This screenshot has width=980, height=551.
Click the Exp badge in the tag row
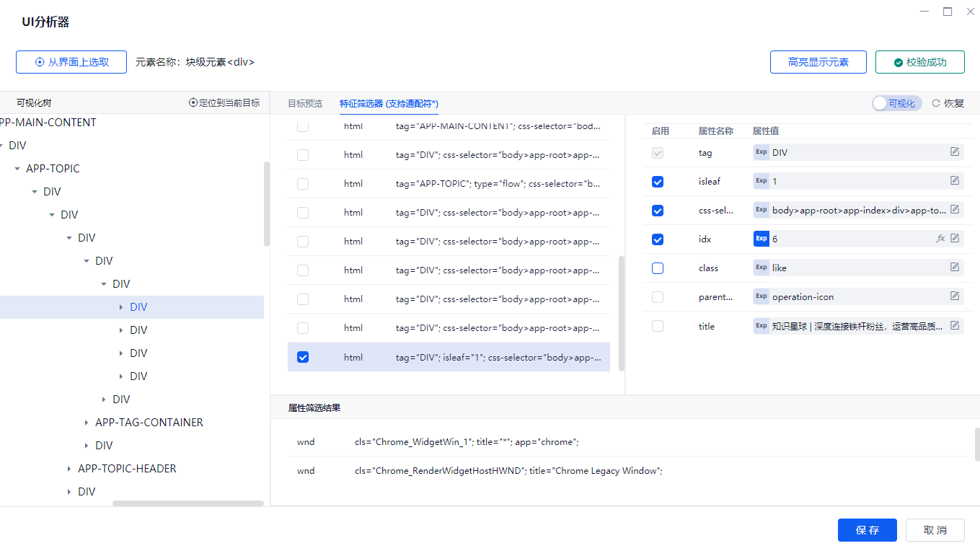coord(762,152)
